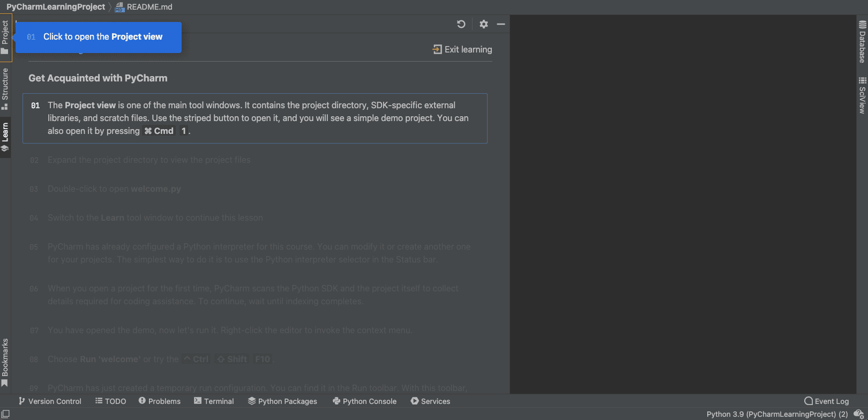Open the Project tool window tab
Image resolution: width=868 pixels, height=420 pixels.
[5, 37]
